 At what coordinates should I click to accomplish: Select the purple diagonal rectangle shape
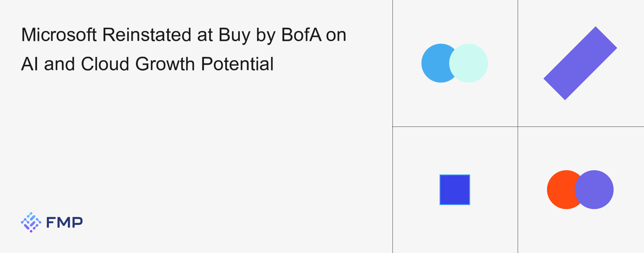580,63
